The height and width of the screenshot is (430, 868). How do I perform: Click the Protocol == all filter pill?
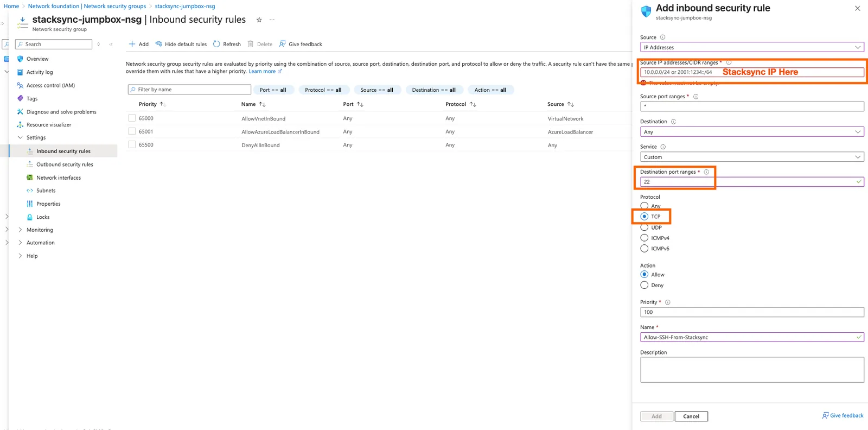point(323,90)
